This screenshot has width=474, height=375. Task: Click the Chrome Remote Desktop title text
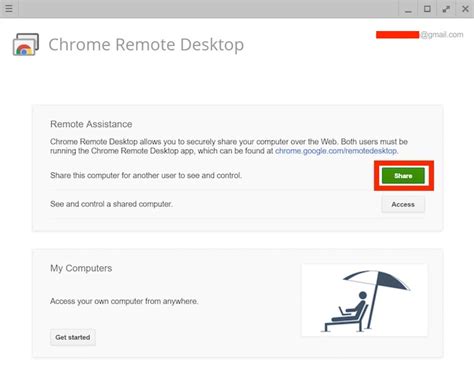pos(146,45)
